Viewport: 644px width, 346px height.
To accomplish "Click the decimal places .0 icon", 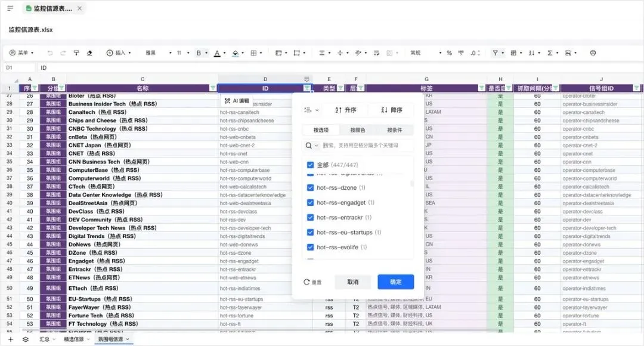I will [x=475, y=53].
